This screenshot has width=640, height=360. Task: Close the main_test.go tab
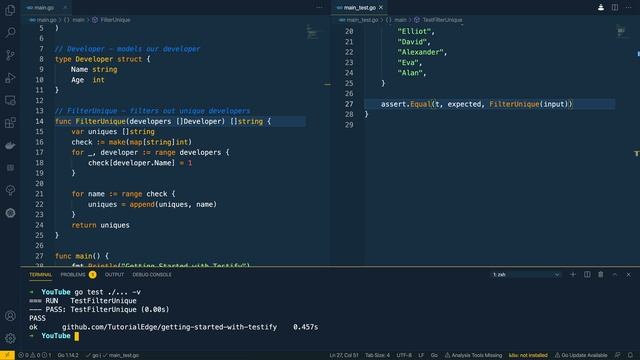click(381, 7)
